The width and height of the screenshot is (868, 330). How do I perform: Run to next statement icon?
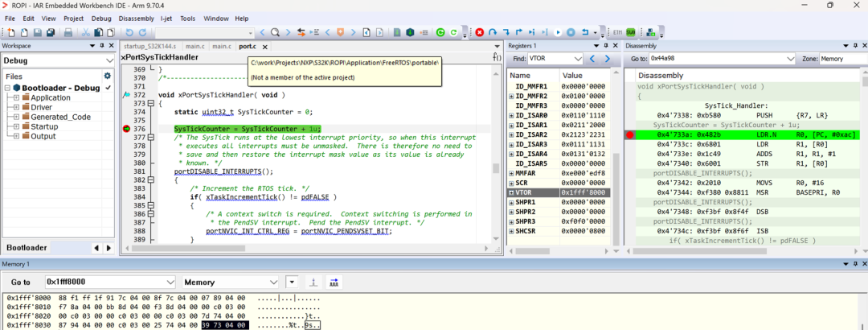coord(532,32)
